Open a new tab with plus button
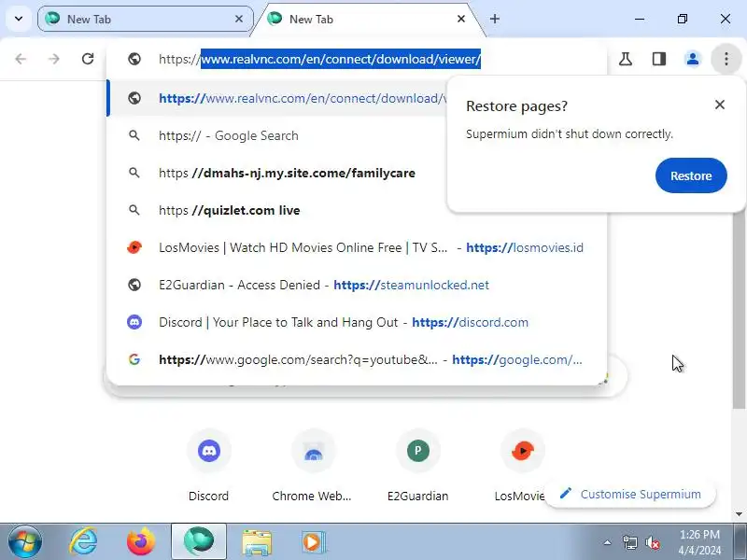The image size is (747, 560). point(495,19)
